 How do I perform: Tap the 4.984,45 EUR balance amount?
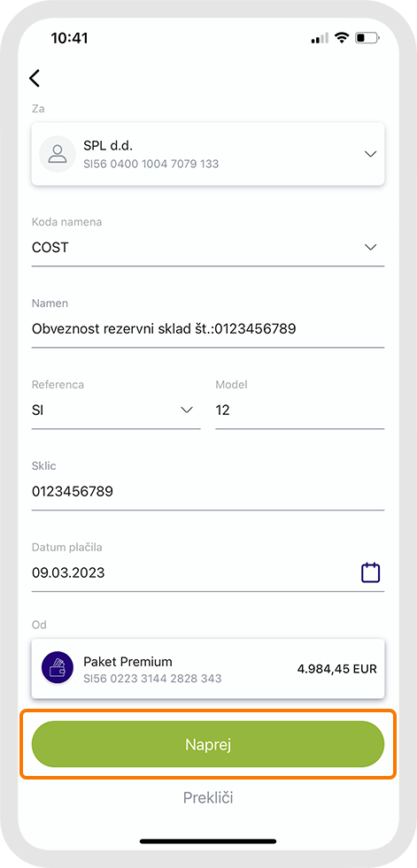[x=337, y=669]
